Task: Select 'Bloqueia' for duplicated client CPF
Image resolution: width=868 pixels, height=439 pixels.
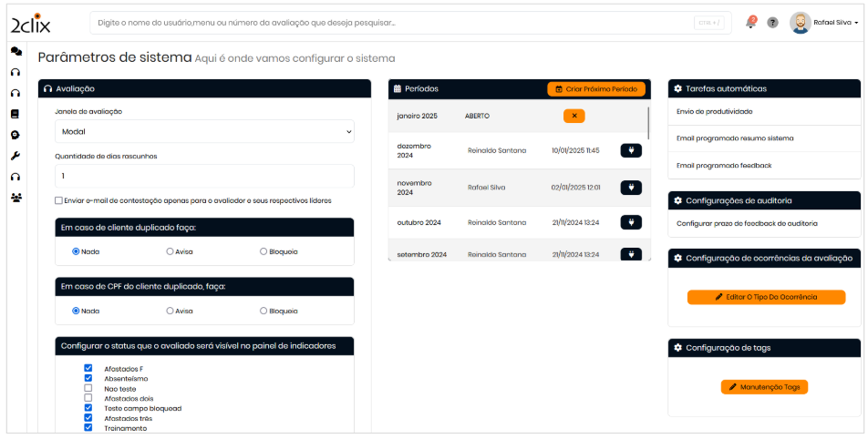Action: pyautogui.click(x=263, y=311)
